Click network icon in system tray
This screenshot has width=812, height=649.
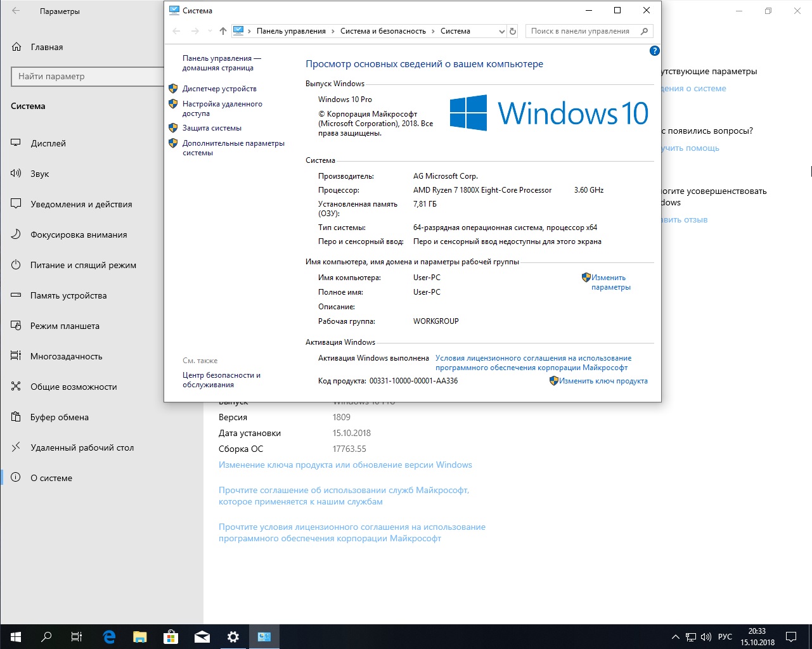691,637
